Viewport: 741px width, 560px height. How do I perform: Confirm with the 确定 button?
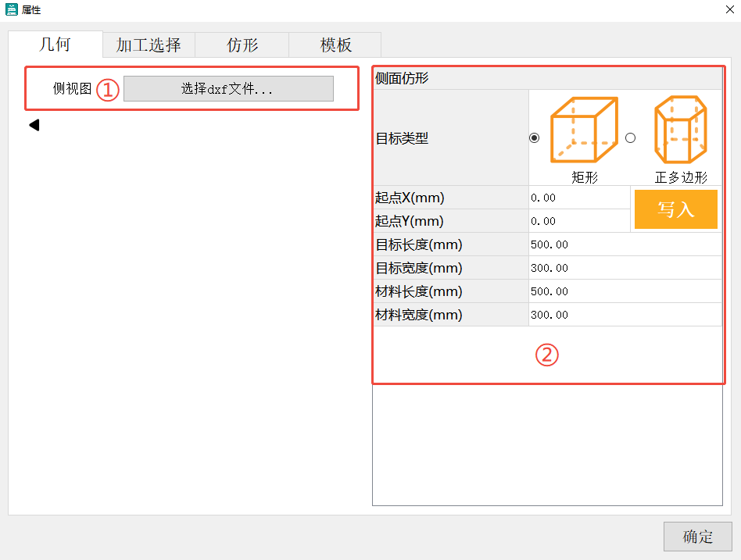point(697,537)
